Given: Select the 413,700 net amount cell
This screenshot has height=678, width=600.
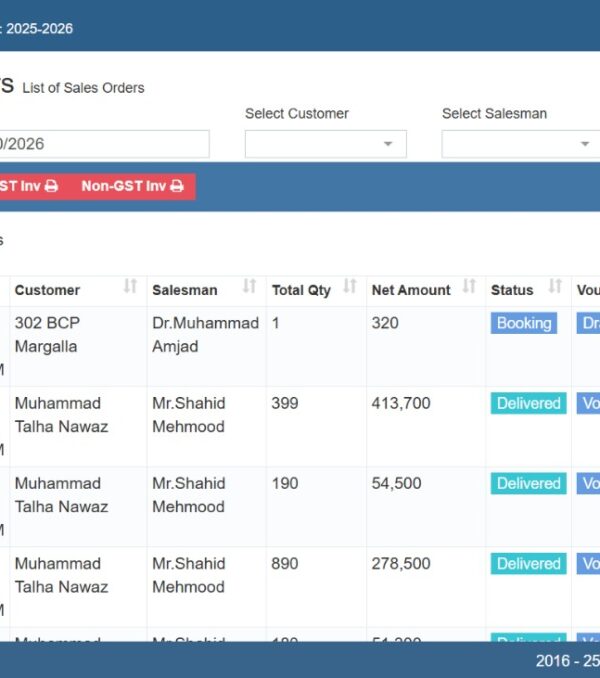Looking at the screenshot, I should tap(401, 404).
